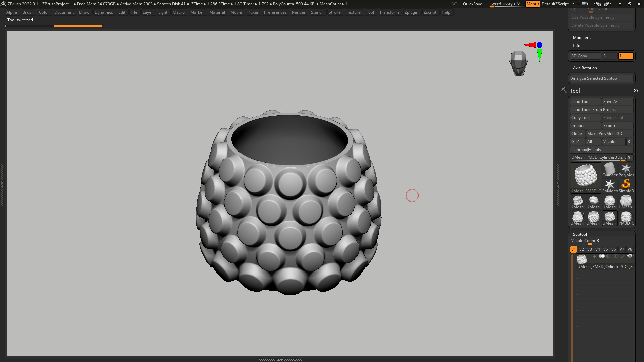Click Make PolyMesh3D button
Screen dimensions: 644x362
pyautogui.click(x=609, y=133)
